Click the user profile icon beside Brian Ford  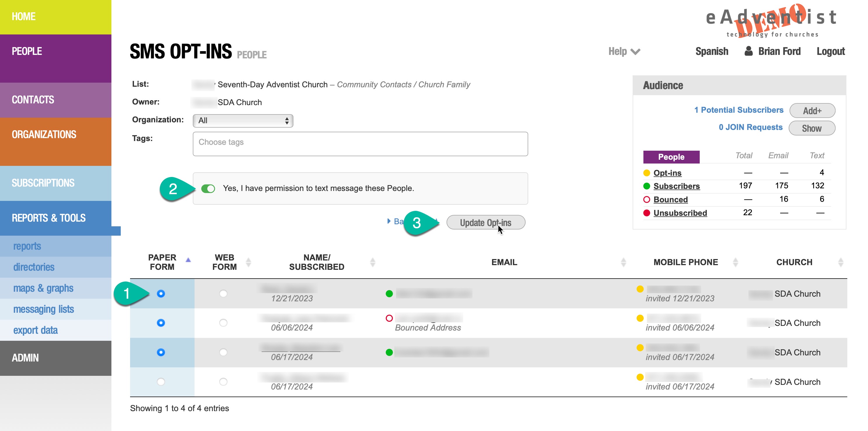[x=748, y=51]
